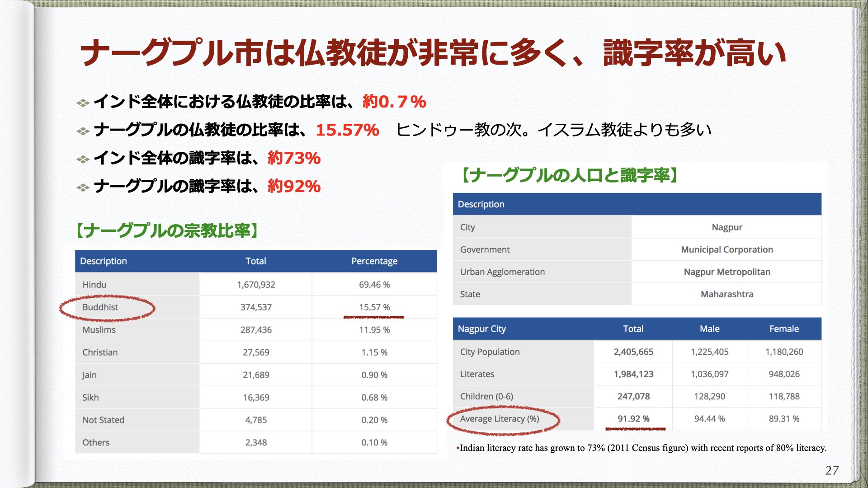The width and height of the screenshot is (868, 488).
Task: Click the slide title about Nagpur Buddhists
Action: click(433, 53)
